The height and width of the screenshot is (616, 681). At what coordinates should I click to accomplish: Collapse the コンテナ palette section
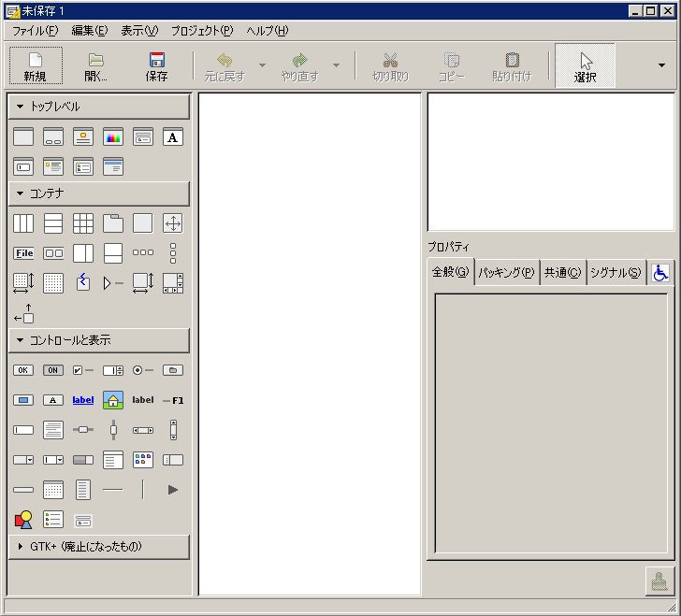pos(99,193)
